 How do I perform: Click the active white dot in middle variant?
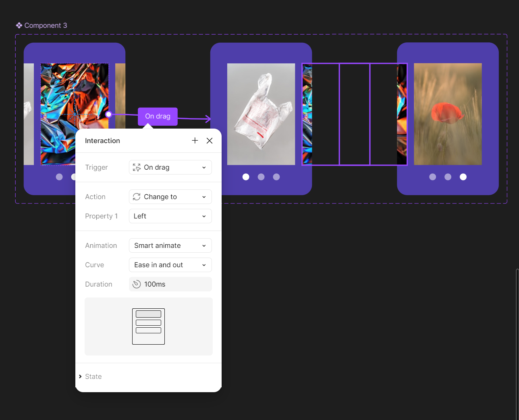pyautogui.click(x=246, y=177)
